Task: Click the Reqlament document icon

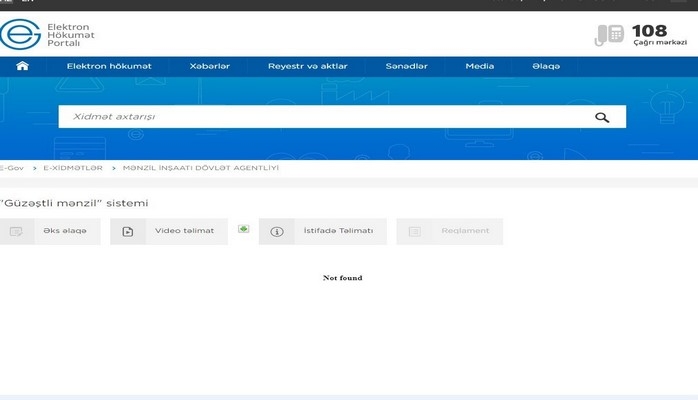Action: coord(414,231)
